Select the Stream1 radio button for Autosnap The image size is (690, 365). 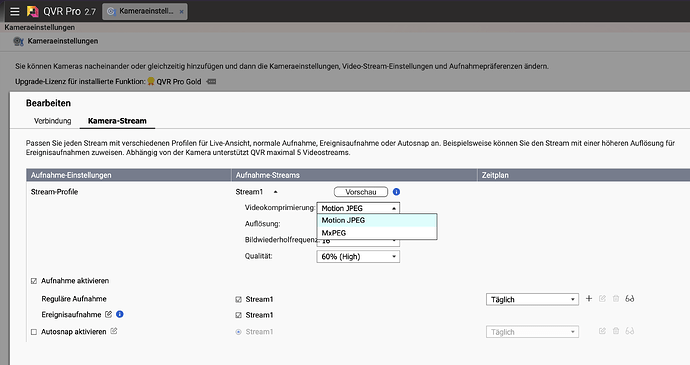coord(239,332)
